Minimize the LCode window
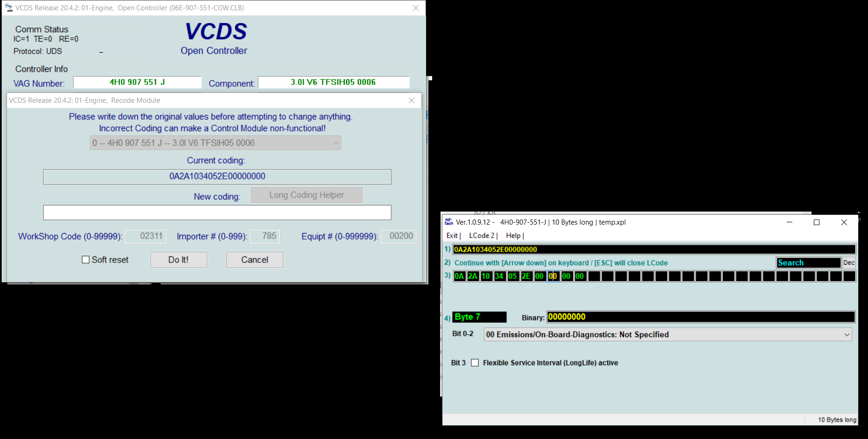The image size is (868, 439). [790, 222]
